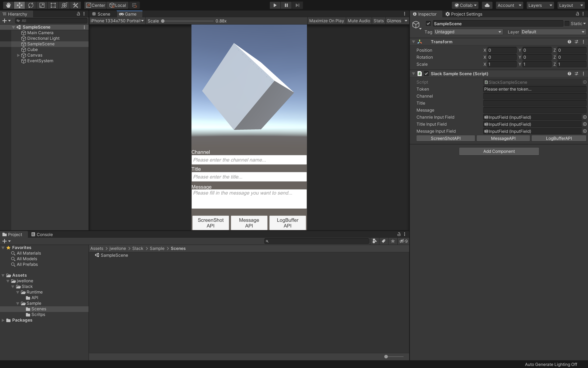Click ScreenShotAPI button in Inspector
This screenshot has height=368, width=588.
point(445,138)
